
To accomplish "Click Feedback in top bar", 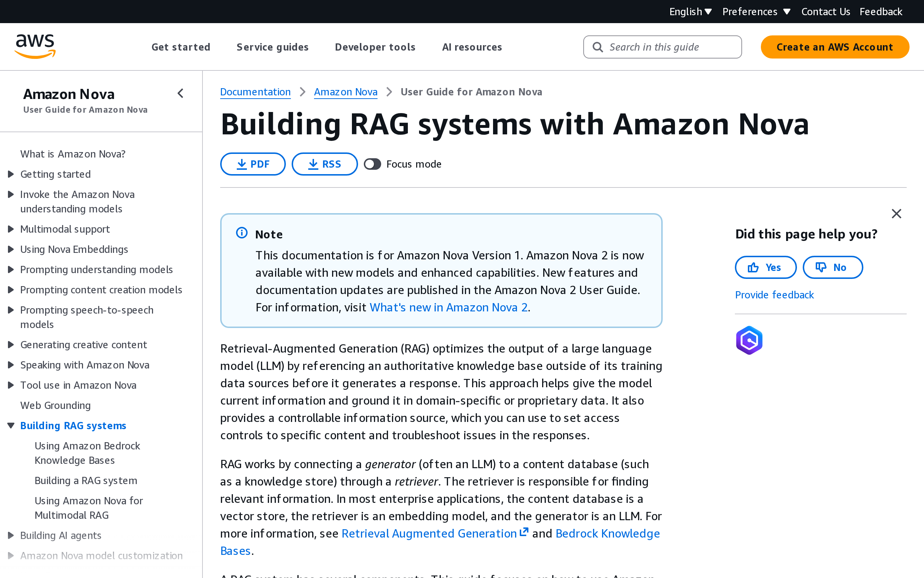I will [x=881, y=12].
